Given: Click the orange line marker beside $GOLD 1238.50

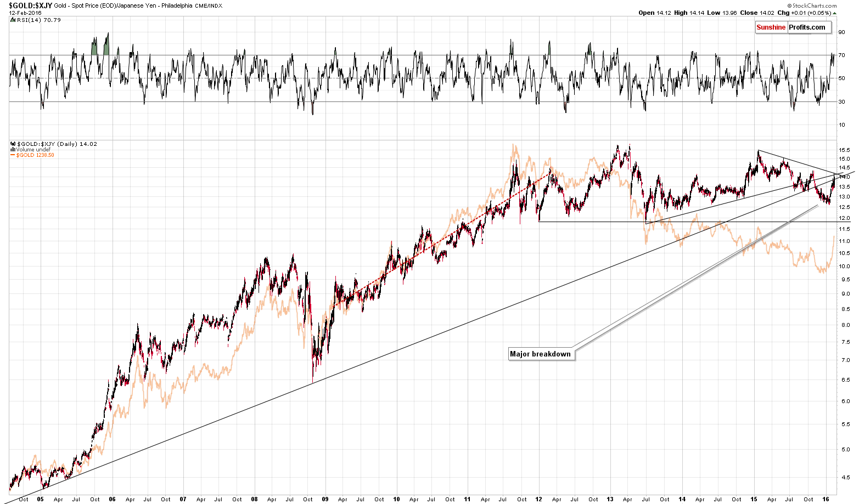Looking at the screenshot, I should [13, 155].
